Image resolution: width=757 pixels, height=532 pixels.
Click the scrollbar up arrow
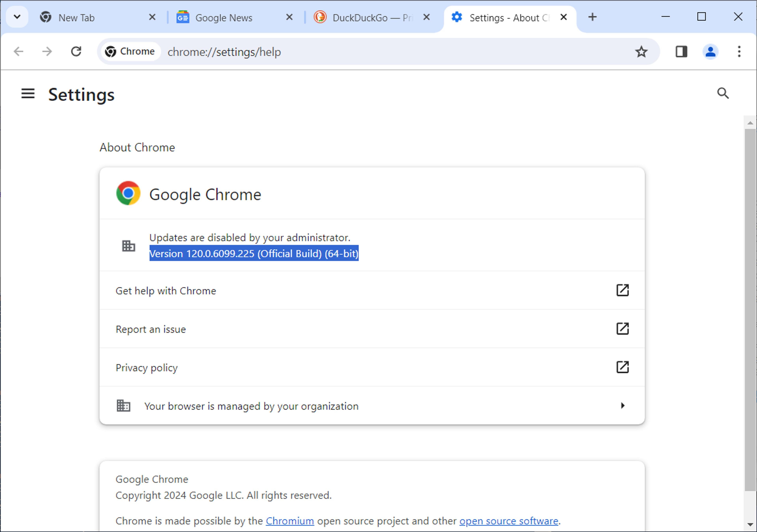coord(750,123)
